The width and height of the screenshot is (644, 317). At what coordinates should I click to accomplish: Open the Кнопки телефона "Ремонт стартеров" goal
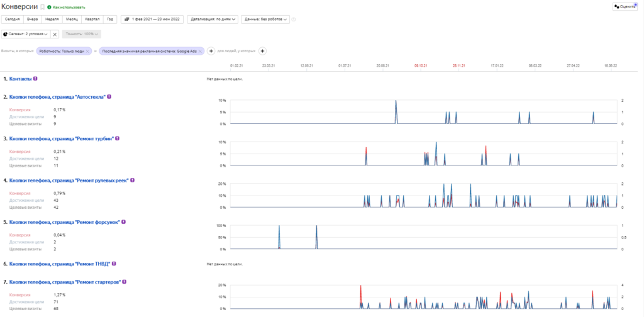coord(65,282)
